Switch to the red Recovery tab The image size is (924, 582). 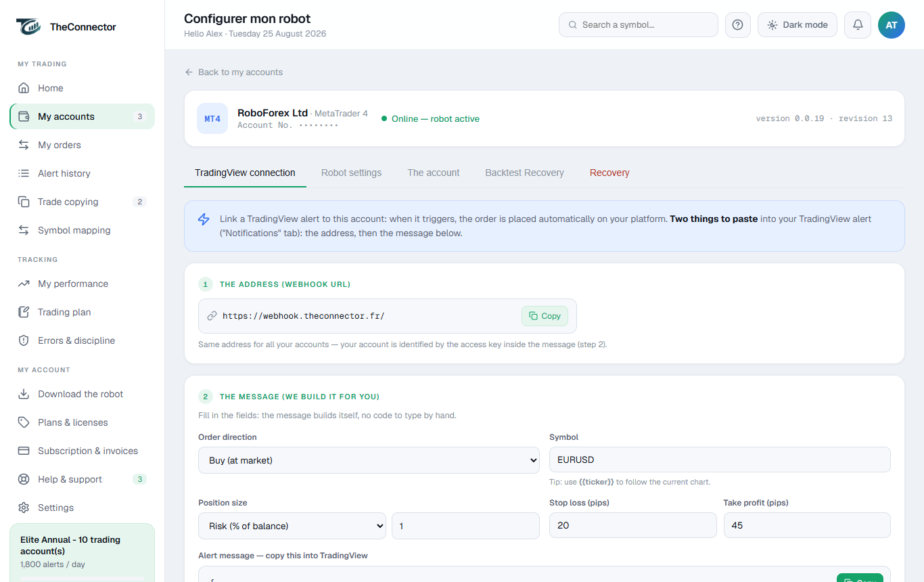tap(609, 173)
